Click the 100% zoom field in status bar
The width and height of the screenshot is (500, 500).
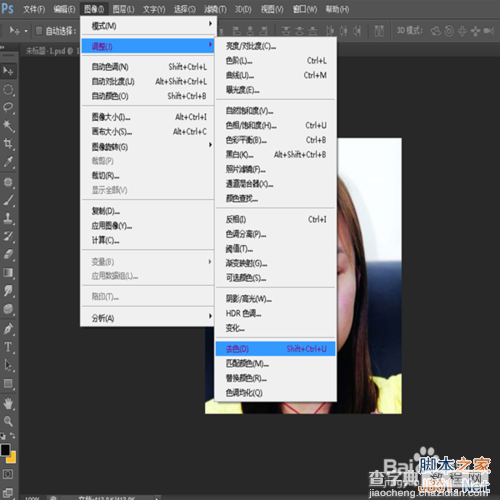(x=32, y=498)
